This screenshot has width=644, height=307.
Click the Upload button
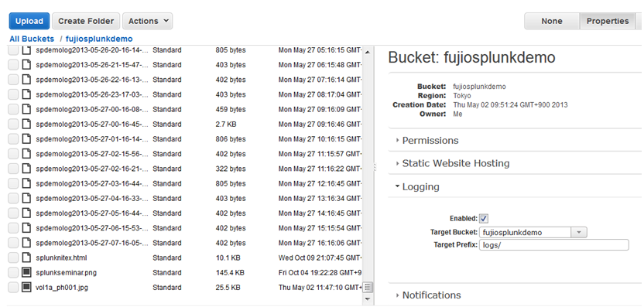pyautogui.click(x=29, y=21)
